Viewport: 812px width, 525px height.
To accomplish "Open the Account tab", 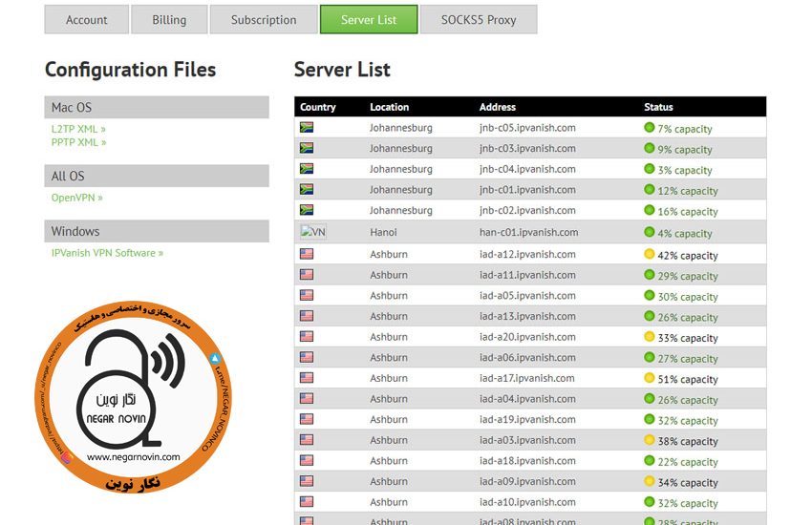I will pos(87,20).
